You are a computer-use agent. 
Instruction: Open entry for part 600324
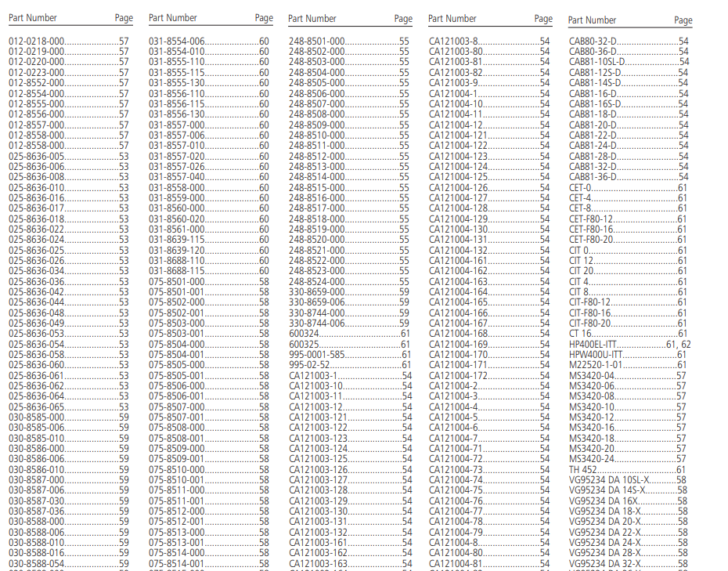coord(304,334)
